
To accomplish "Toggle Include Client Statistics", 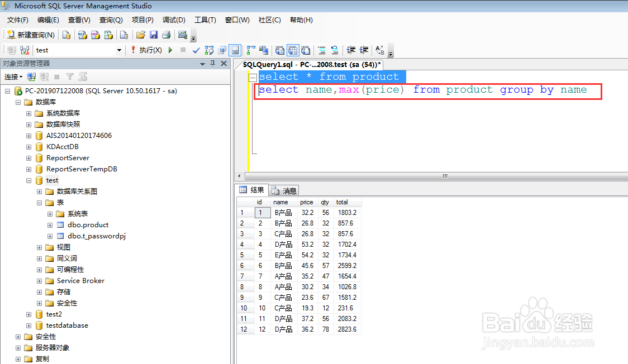I will coord(264,50).
